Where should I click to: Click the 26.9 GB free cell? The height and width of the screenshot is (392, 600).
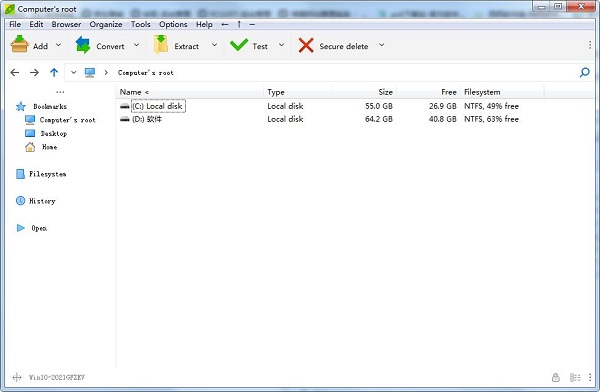(x=442, y=106)
